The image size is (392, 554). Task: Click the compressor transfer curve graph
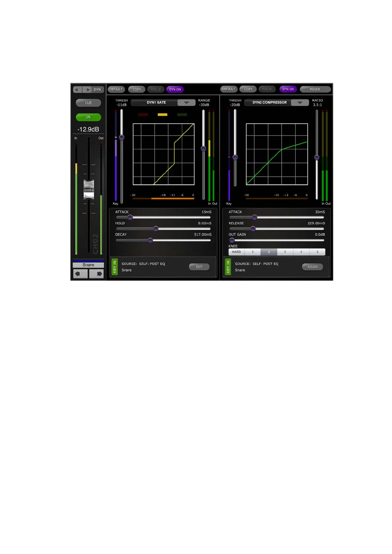pos(277,154)
